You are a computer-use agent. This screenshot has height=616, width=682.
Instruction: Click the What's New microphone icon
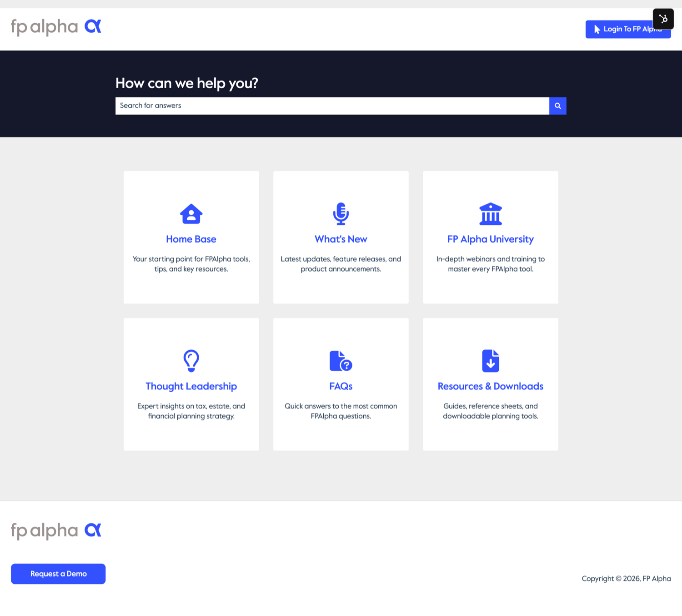[341, 214]
